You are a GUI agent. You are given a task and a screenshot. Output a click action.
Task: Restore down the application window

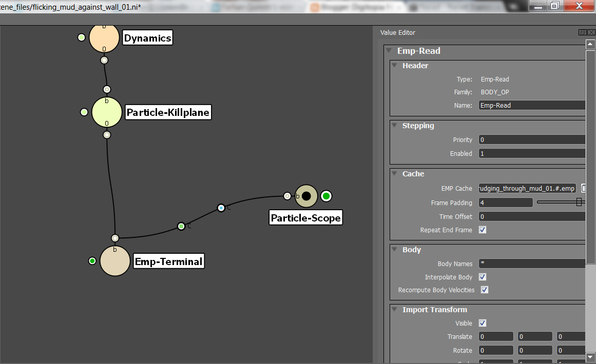point(555,6)
